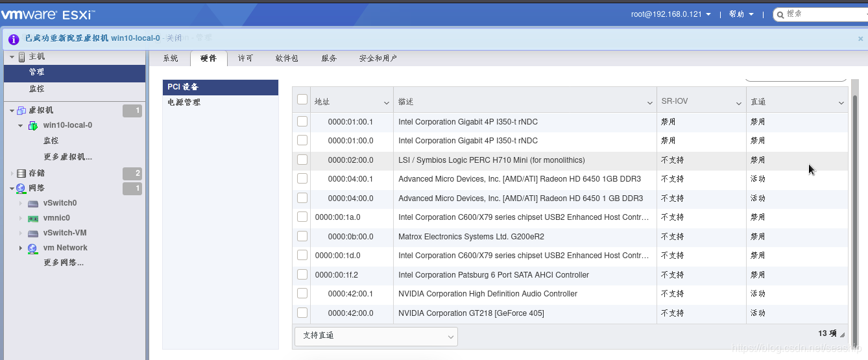868x360 pixels.
Task: Click the vm Network port group icon
Action: pyautogui.click(x=33, y=248)
